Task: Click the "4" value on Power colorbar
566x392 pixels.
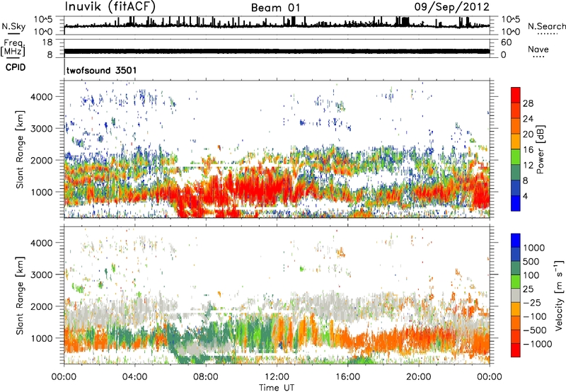Action: [x=525, y=197]
